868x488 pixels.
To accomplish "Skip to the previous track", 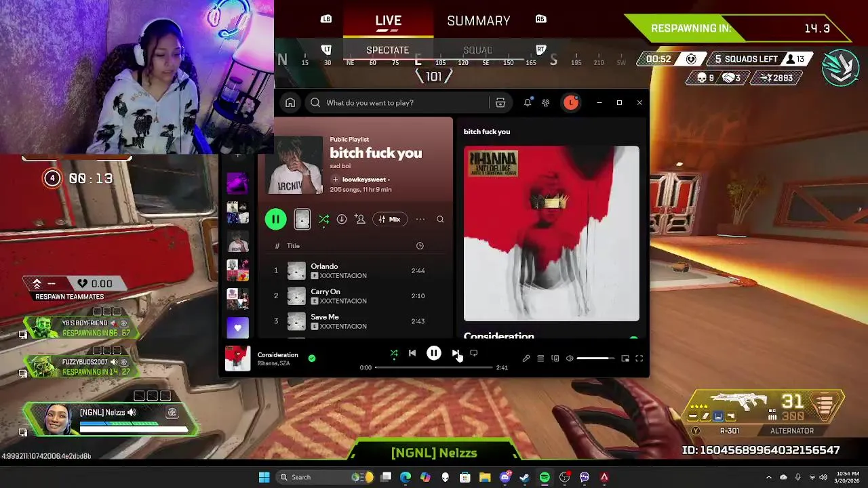I will (412, 353).
